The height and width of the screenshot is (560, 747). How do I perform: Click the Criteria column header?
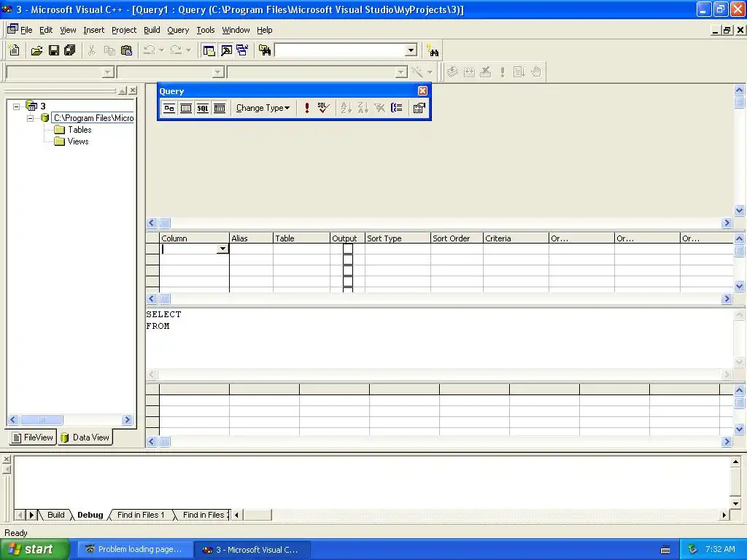pyautogui.click(x=516, y=238)
